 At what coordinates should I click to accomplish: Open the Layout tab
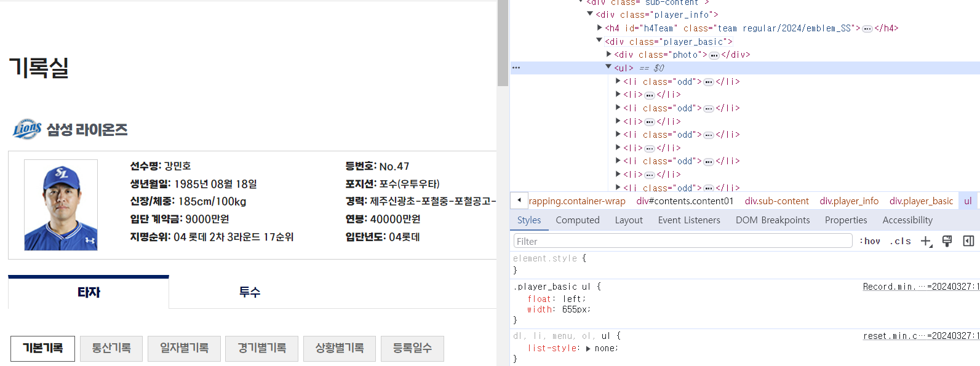click(629, 220)
